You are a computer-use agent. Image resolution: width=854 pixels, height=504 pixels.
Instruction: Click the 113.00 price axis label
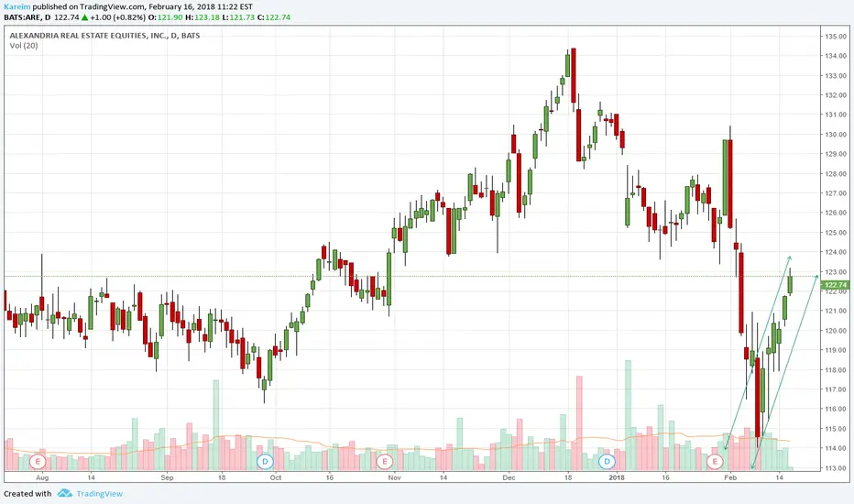(x=836, y=468)
